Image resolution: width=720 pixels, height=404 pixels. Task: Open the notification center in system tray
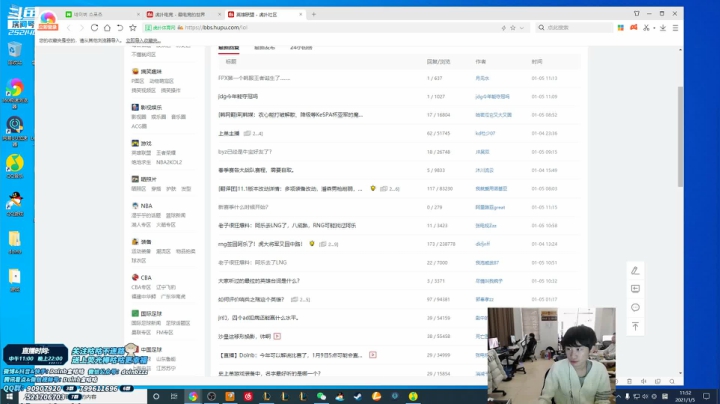point(707,396)
